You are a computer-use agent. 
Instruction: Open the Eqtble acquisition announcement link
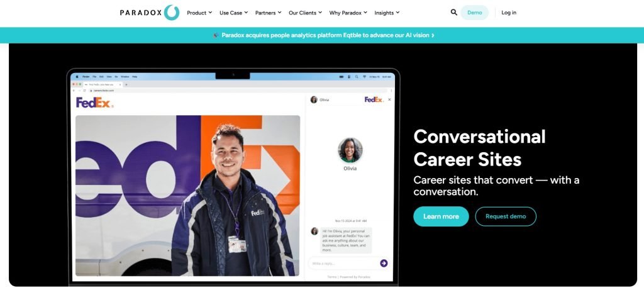[325, 35]
